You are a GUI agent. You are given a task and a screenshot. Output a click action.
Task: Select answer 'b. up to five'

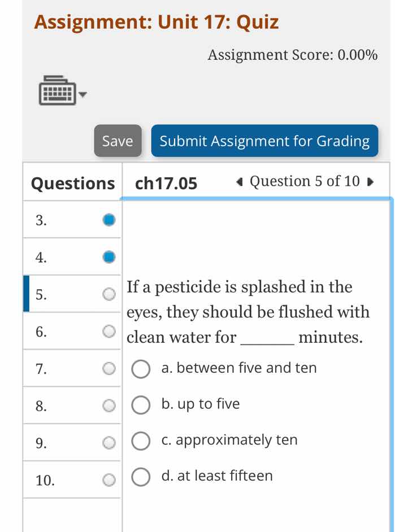tap(141, 405)
